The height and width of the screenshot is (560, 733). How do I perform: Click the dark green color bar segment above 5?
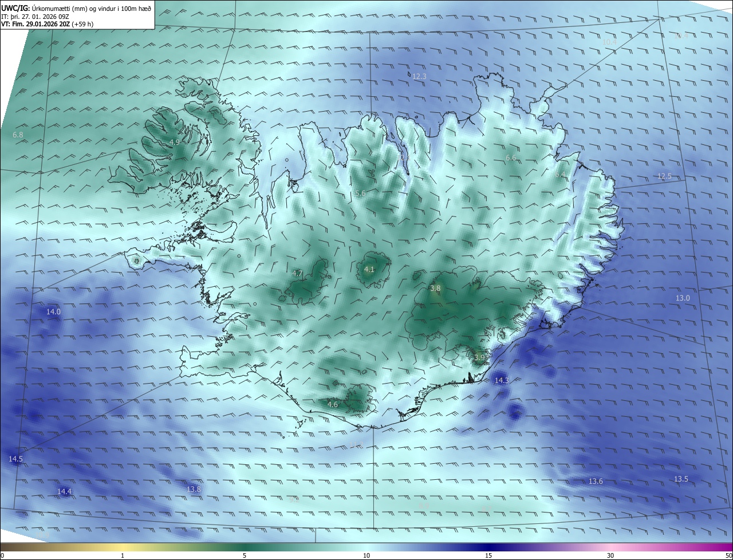(245, 547)
